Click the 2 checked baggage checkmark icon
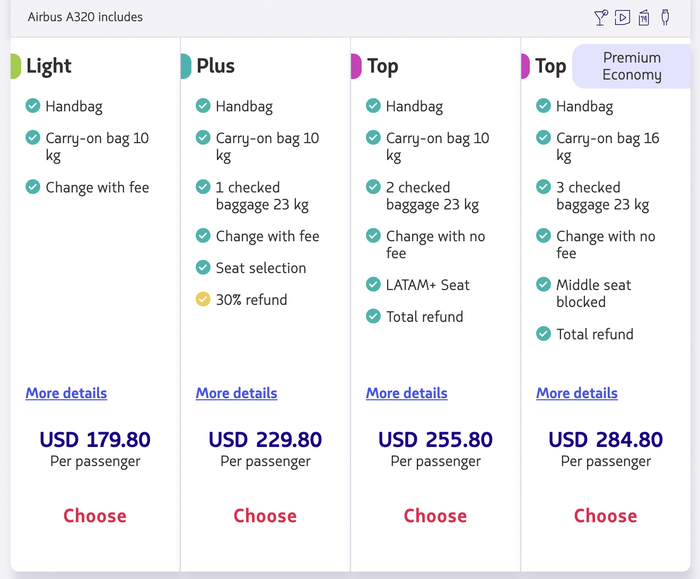The width and height of the screenshot is (700, 579). [x=373, y=187]
